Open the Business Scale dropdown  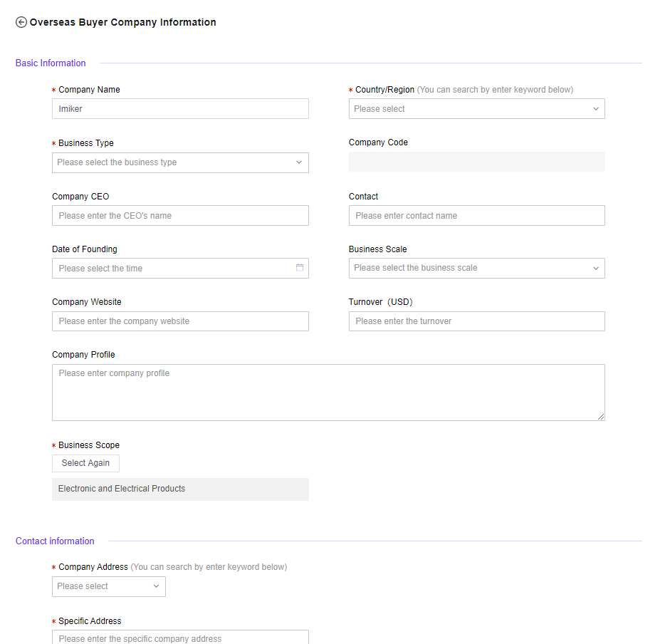coord(470,268)
